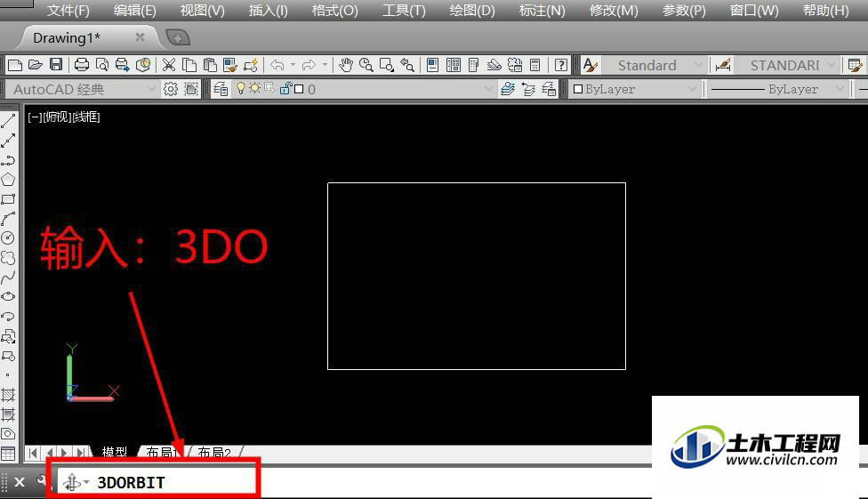
Task: Select the Drawing1* document tab
Action: pyautogui.click(x=67, y=37)
